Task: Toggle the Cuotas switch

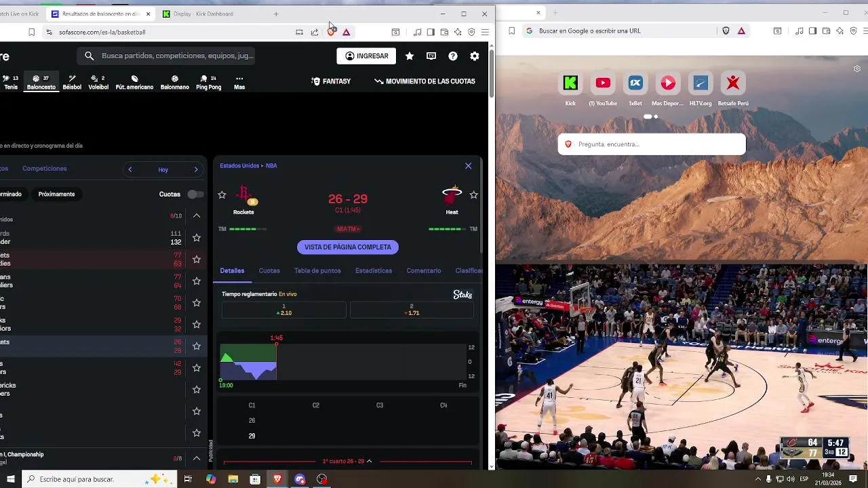Action: point(195,195)
